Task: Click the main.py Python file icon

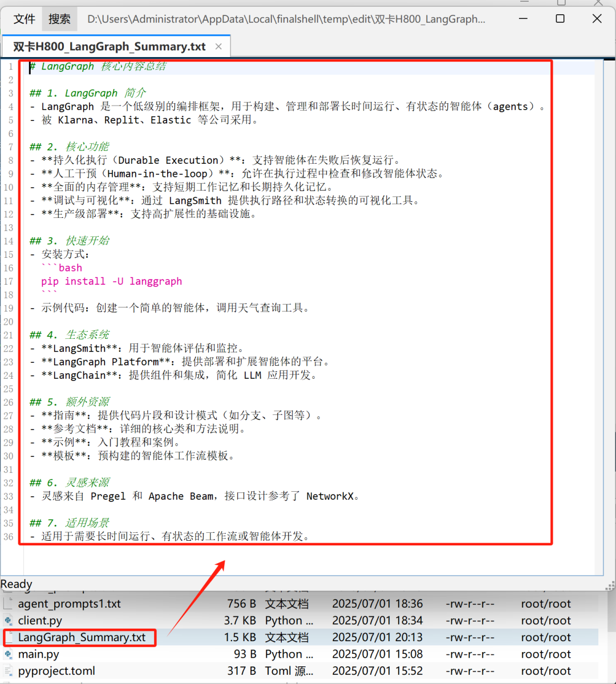Action: 9,654
